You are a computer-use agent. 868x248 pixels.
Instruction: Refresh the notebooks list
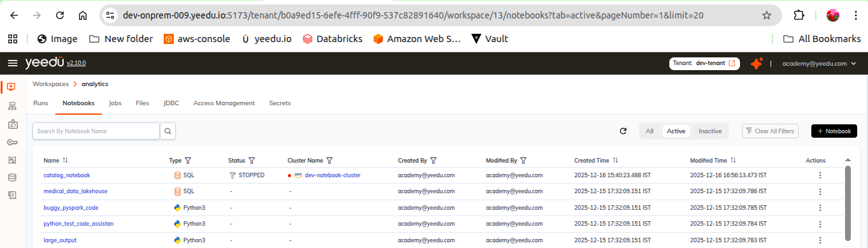pos(623,131)
